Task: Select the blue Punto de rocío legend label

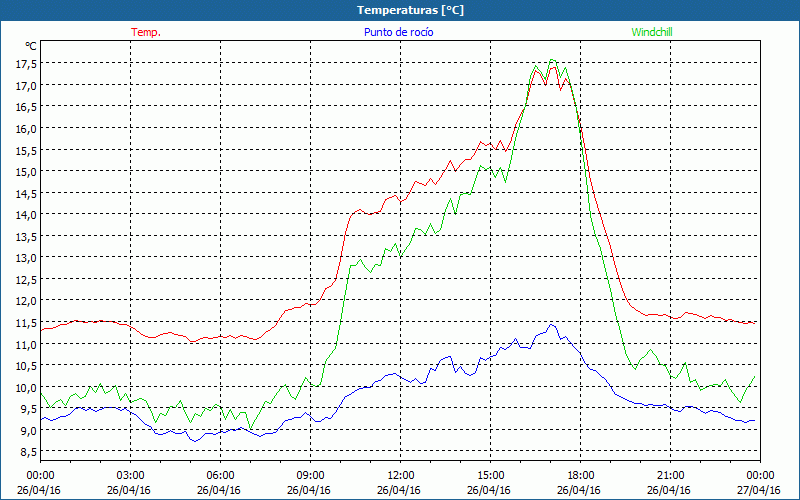Action: (x=398, y=32)
